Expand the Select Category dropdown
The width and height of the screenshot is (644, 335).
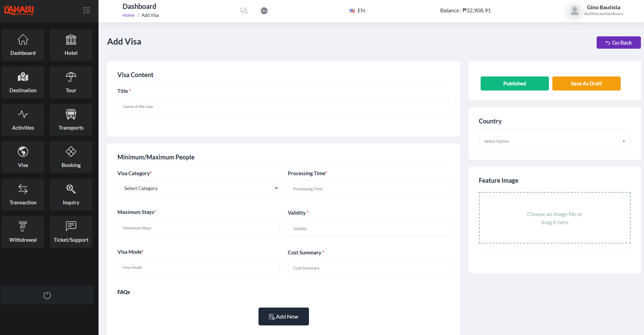tap(198, 188)
